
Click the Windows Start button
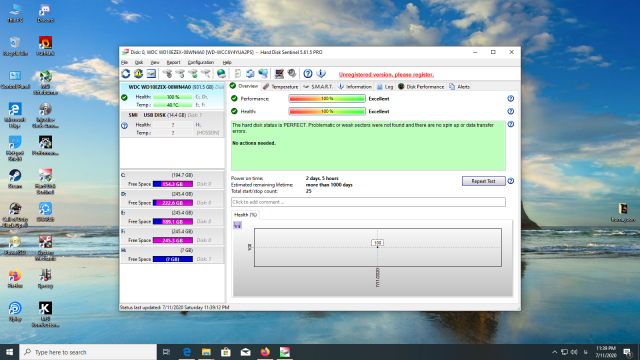[x=9, y=352]
